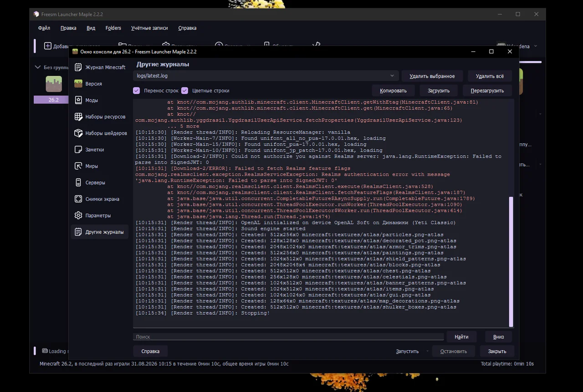
Task: Click the Удалить всё button
Action: pyautogui.click(x=490, y=76)
